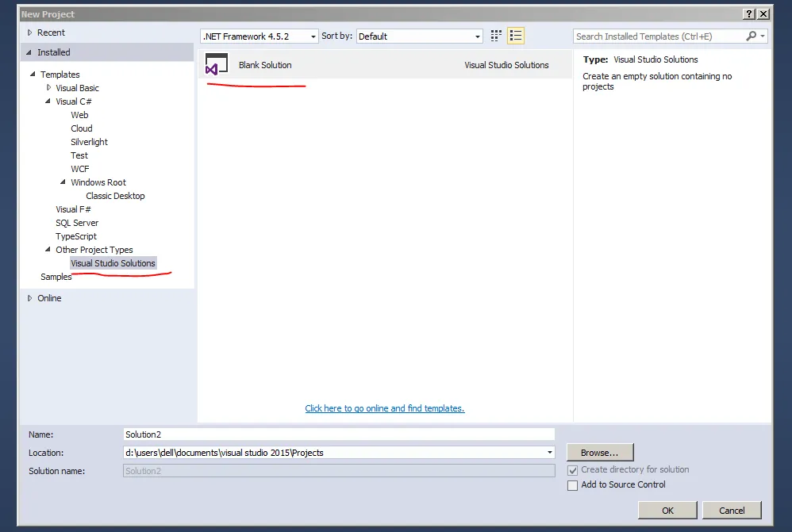Expand the Online section

coord(30,298)
